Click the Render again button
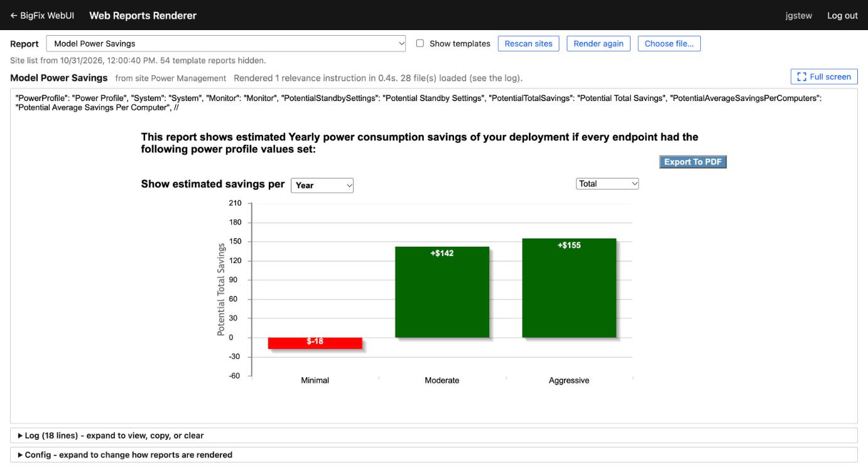This screenshot has height=470, width=868. (x=599, y=44)
